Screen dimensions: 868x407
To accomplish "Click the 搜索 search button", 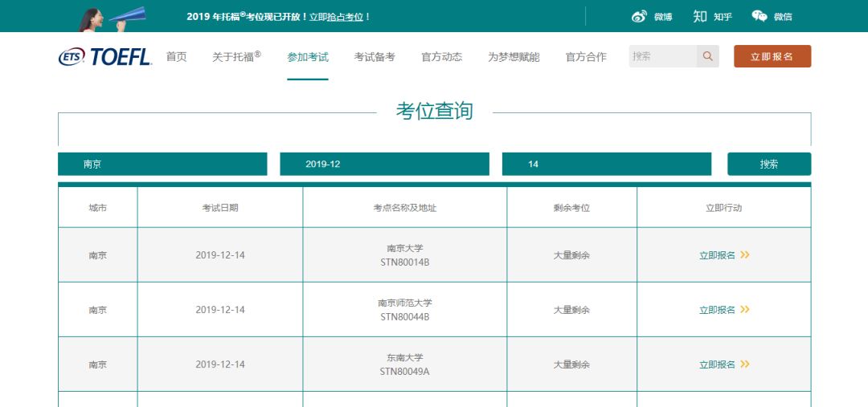I will pyautogui.click(x=769, y=165).
